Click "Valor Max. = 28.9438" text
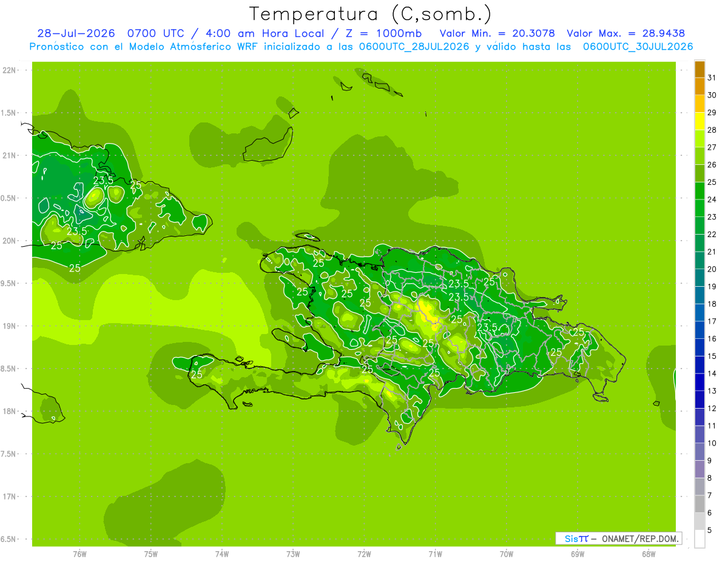The height and width of the screenshot is (562, 728). tap(626, 33)
